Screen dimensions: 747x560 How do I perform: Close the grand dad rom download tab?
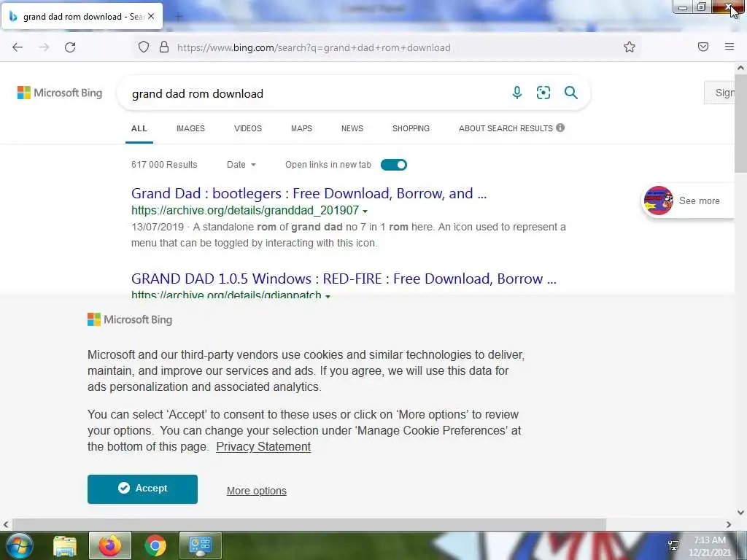151,16
